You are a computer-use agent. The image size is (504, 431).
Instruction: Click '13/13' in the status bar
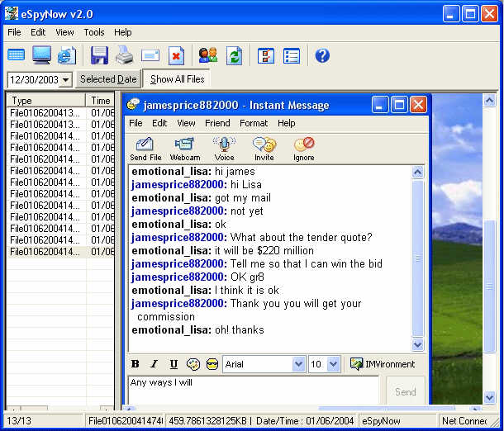coord(19,421)
